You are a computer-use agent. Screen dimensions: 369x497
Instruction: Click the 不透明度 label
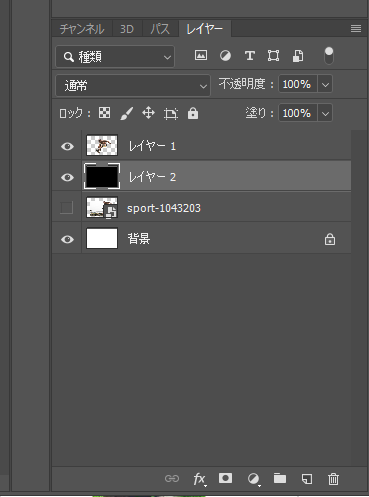[246, 84]
